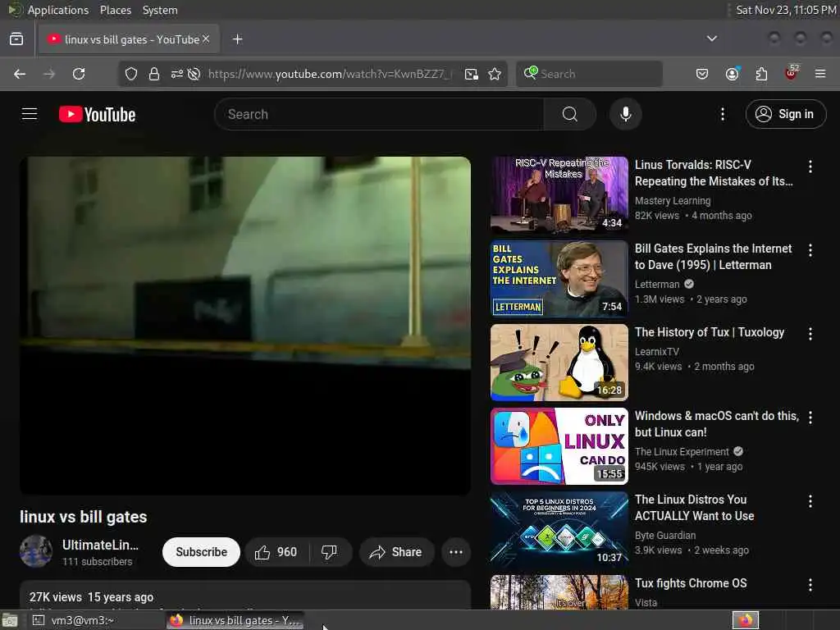Open Pocket save icon in toolbar
Image resolution: width=840 pixels, height=630 pixels.
click(x=702, y=74)
